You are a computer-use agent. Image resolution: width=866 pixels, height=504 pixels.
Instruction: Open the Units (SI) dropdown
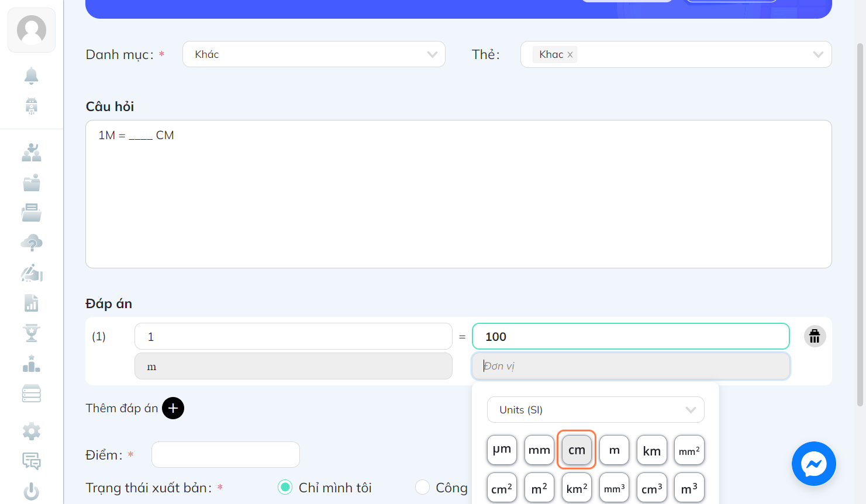pos(596,410)
